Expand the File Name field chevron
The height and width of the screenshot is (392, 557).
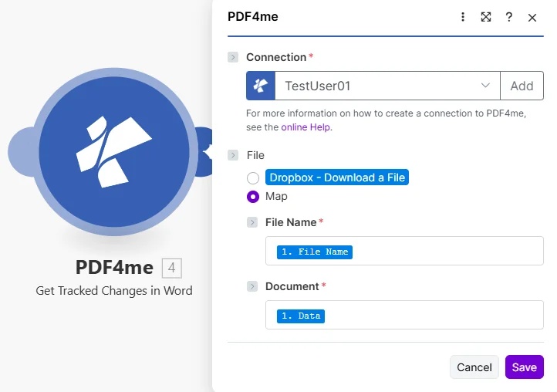(x=251, y=222)
